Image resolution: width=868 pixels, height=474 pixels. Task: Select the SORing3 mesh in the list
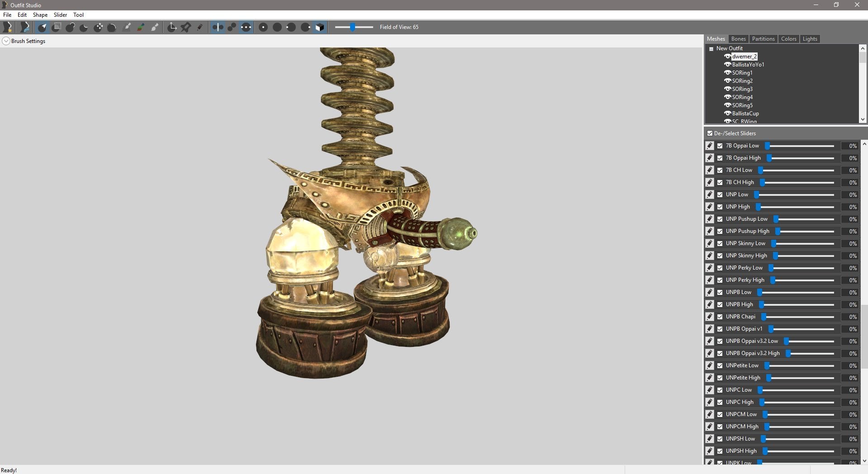point(742,89)
